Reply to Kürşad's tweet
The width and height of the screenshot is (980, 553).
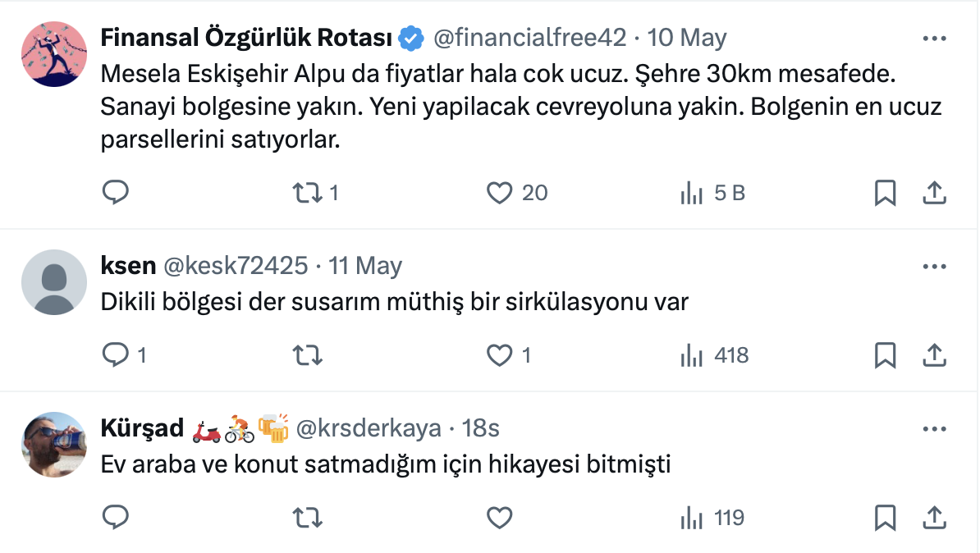pyautogui.click(x=116, y=518)
